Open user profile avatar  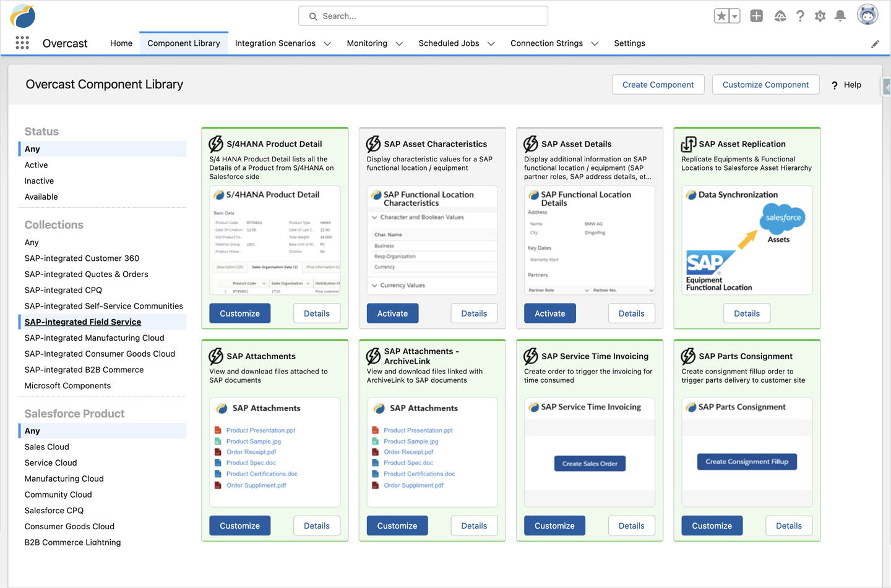coord(867,14)
